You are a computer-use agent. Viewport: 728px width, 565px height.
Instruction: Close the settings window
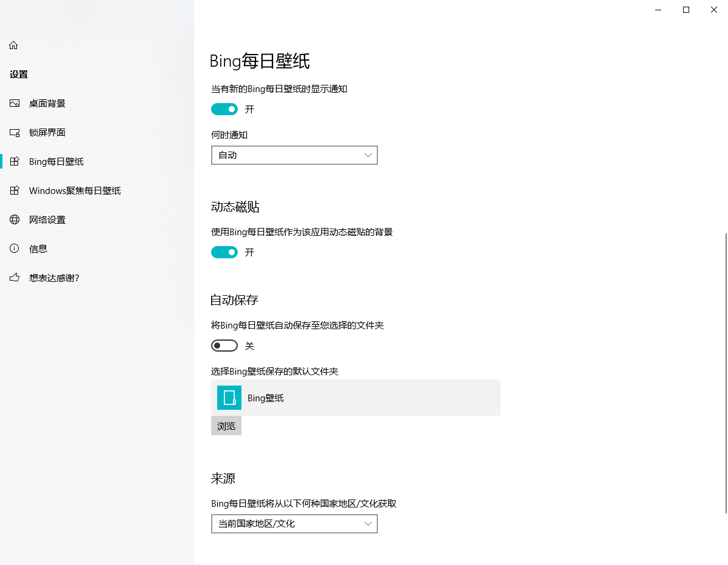(x=714, y=10)
